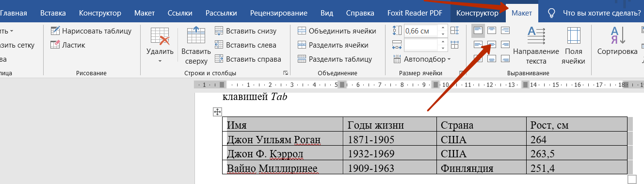Switch to the Рецензирование tab

(279, 13)
